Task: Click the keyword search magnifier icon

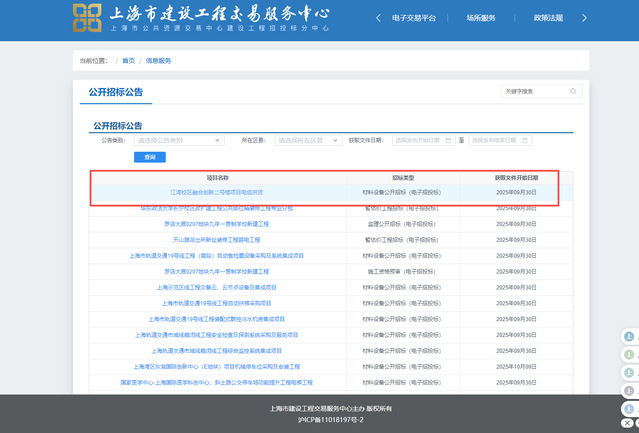Action: point(571,92)
